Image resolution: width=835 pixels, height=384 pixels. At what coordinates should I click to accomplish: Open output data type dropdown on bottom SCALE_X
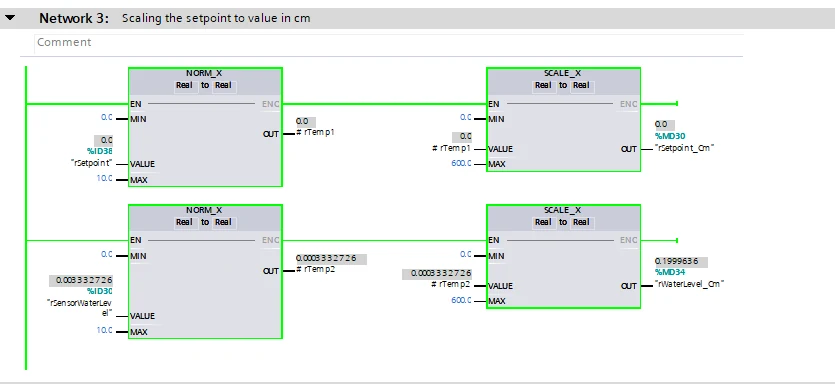coord(582,222)
